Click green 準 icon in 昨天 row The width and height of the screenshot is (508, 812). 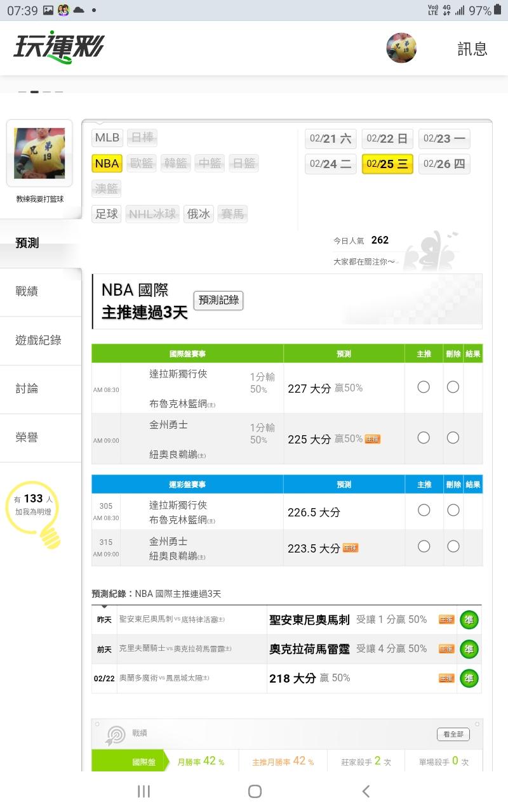pos(469,620)
